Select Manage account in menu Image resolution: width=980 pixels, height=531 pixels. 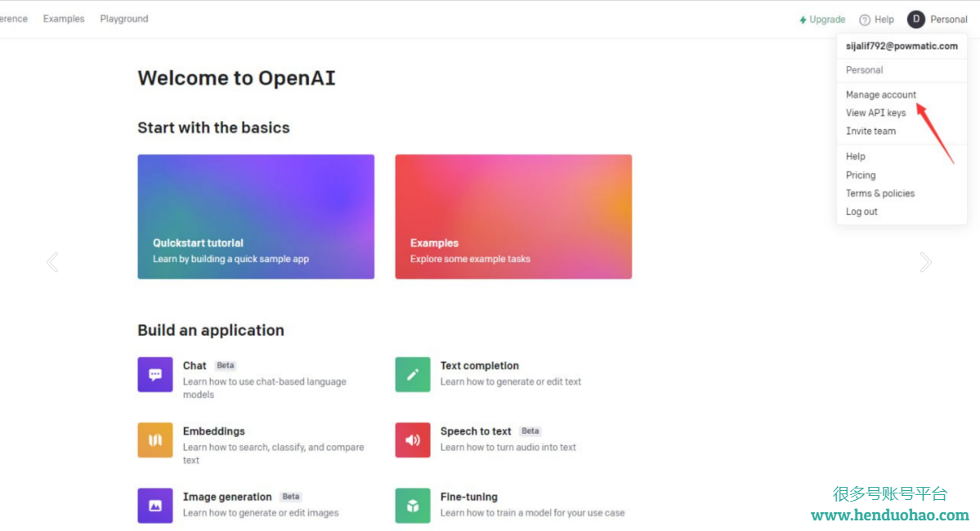[880, 94]
